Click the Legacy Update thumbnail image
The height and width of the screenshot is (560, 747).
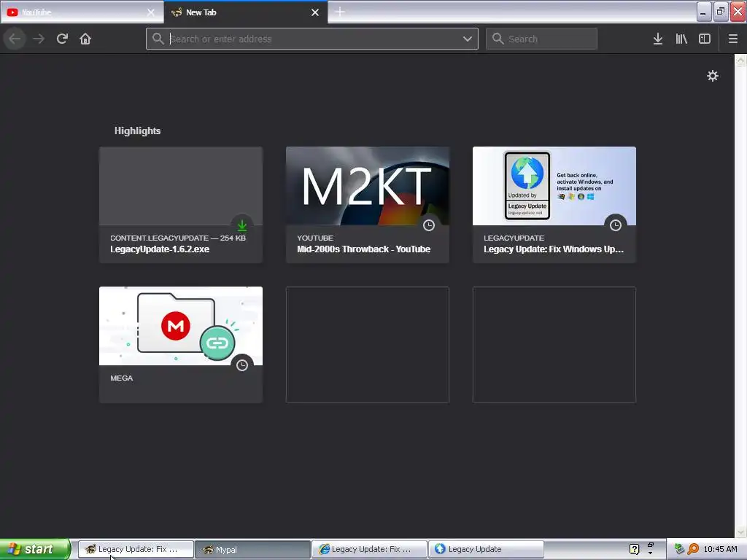pyautogui.click(x=554, y=186)
